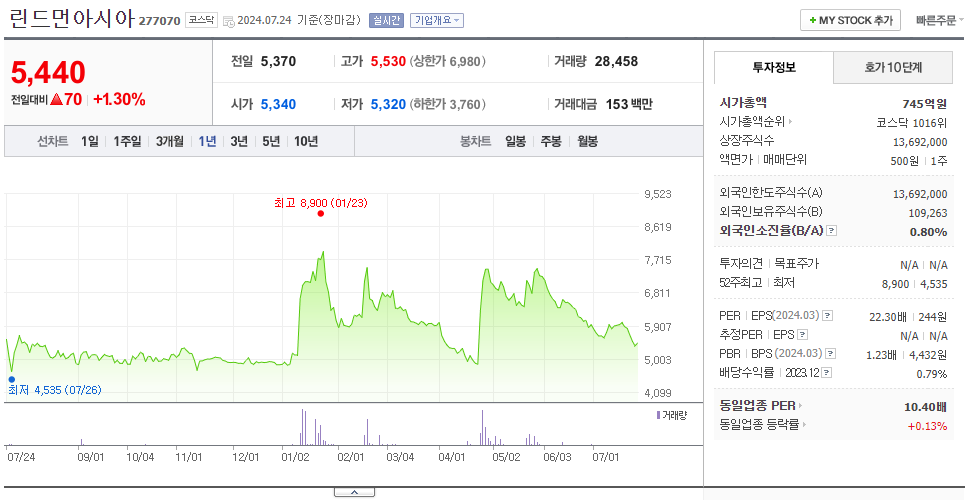968x500 pixels.
Task: Click the 코스닥 market badge
Action: [201, 20]
